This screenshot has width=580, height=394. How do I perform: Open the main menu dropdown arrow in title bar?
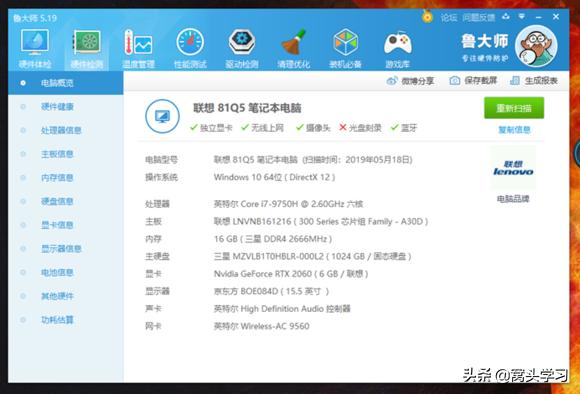coord(522,17)
